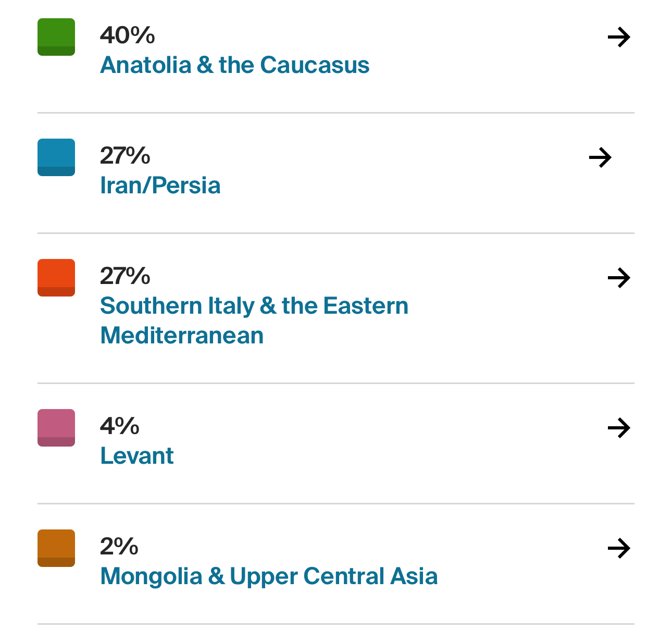Open Iran/Persia details arrow
672x630 pixels.
tap(600, 157)
